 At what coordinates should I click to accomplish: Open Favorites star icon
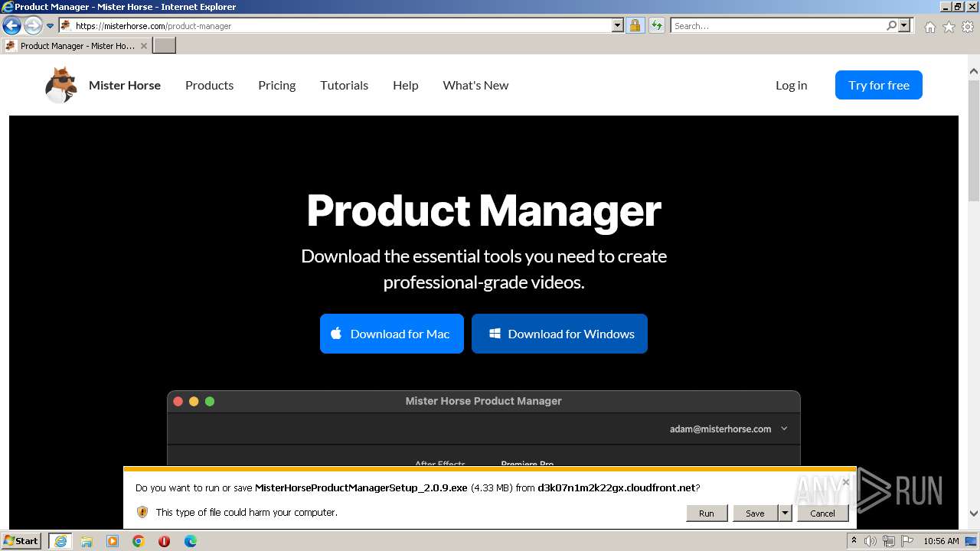(949, 27)
